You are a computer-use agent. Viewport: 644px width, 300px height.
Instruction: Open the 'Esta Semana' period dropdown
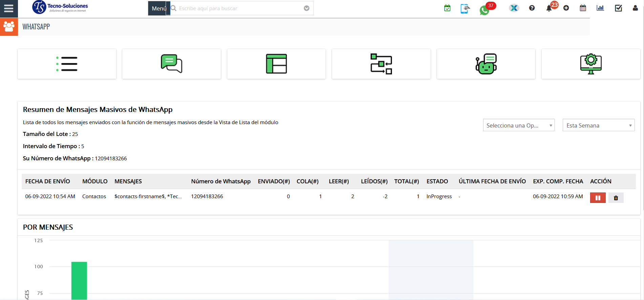click(598, 125)
